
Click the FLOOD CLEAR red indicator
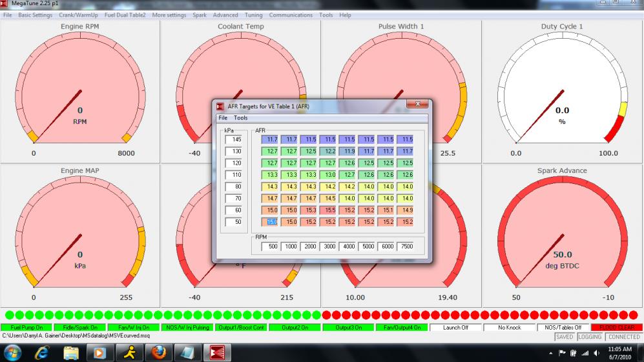coord(616,328)
